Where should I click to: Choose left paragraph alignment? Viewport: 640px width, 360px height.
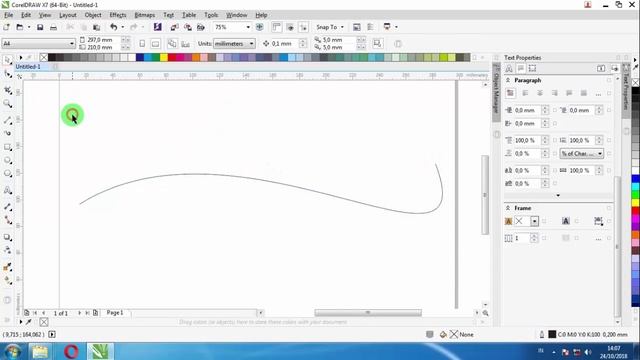pyautogui.click(x=525, y=93)
